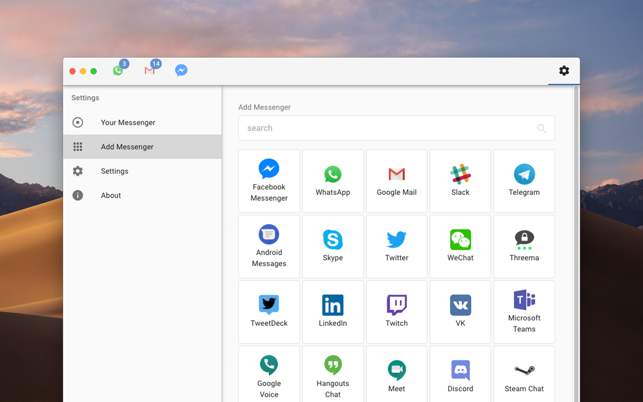
Task: Choose the Android Messages tile
Action: click(269, 247)
